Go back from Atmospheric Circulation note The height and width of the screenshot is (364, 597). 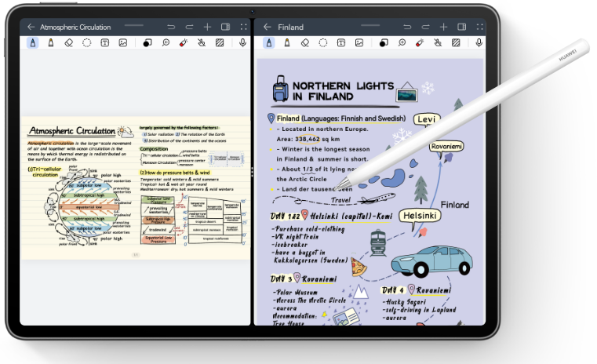pos(31,27)
